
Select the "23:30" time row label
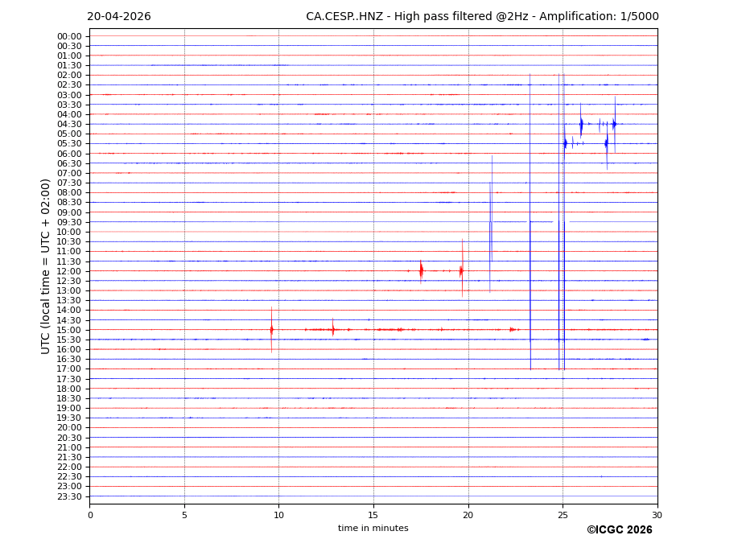click(x=69, y=496)
